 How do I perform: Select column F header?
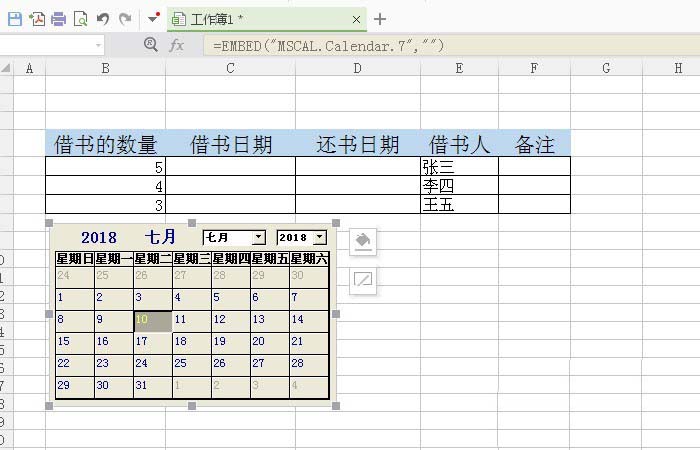click(534, 68)
